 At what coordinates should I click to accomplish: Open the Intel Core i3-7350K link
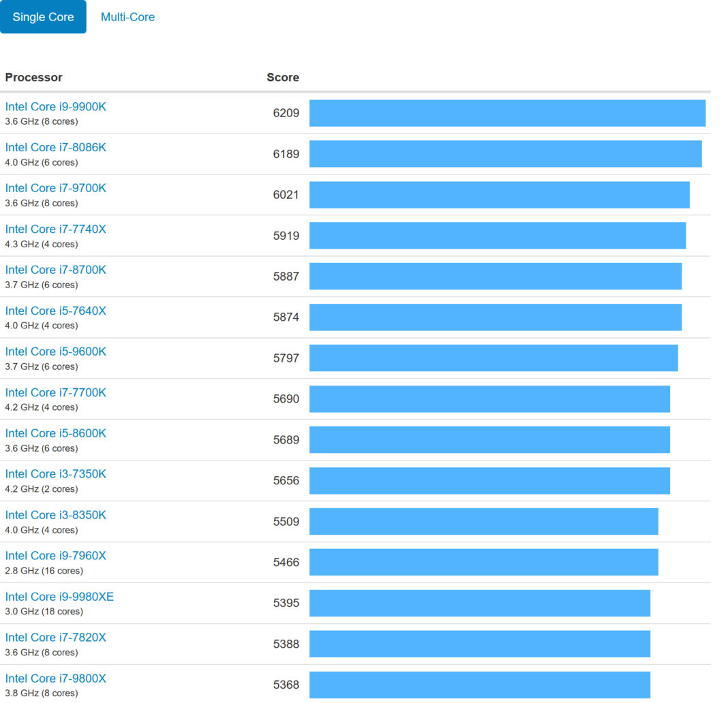point(56,474)
